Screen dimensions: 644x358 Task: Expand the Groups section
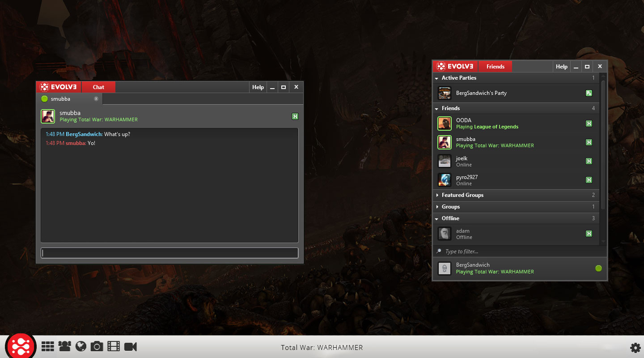click(437, 207)
